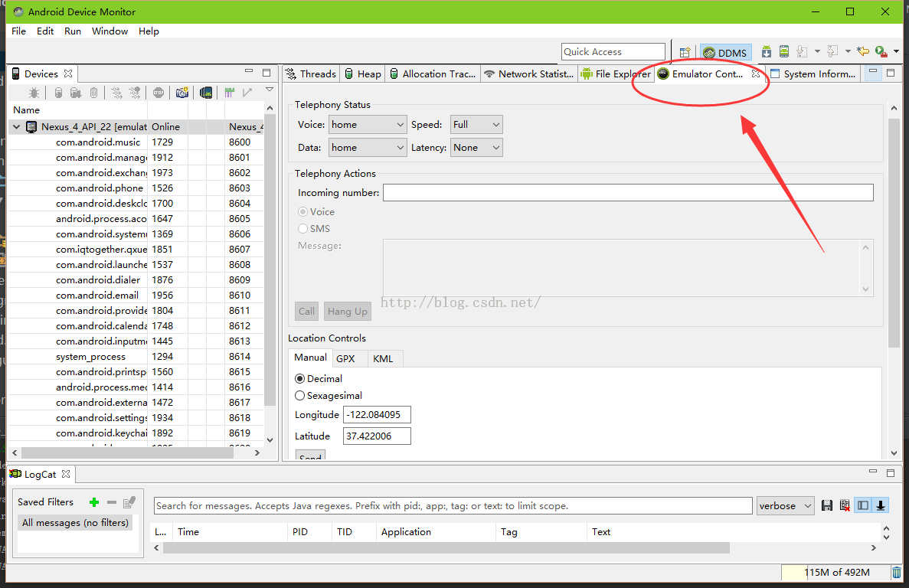The width and height of the screenshot is (909, 588).
Task: Click the Update Heap cylinder icon
Action: tap(58, 93)
